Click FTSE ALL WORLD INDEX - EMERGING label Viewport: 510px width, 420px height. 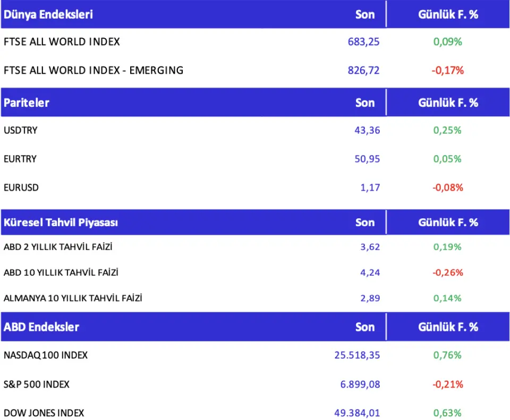[93, 70]
